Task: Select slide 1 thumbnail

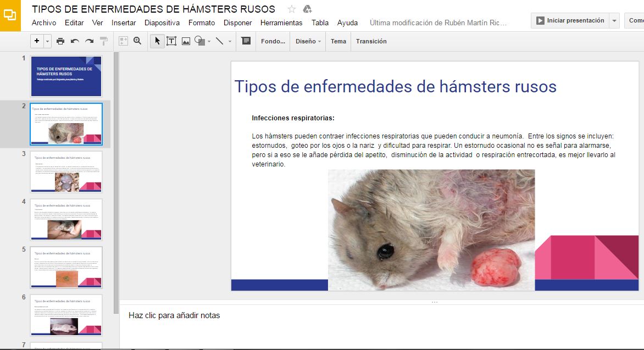Action: pos(66,76)
